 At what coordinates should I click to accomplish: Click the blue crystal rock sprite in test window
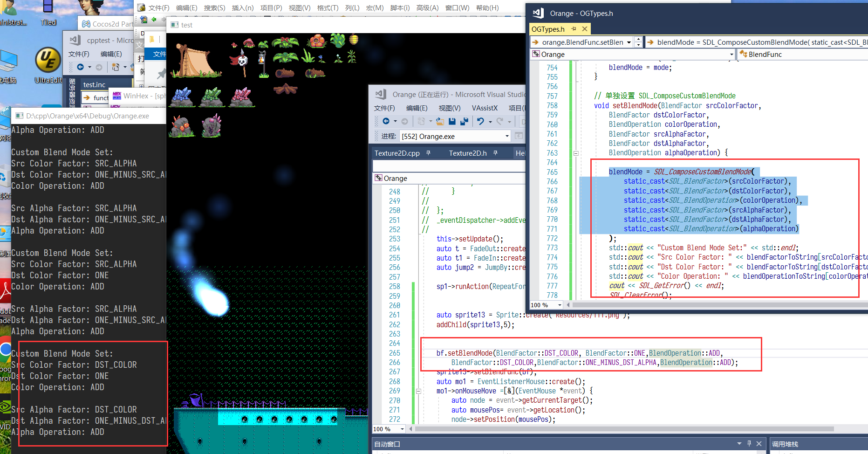pyautogui.click(x=182, y=97)
